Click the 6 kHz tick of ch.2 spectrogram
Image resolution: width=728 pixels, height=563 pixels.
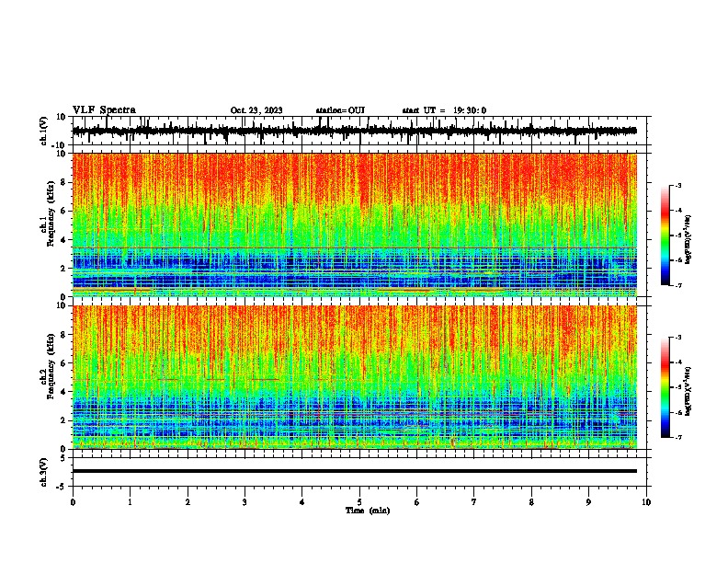[x=63, y=363]
